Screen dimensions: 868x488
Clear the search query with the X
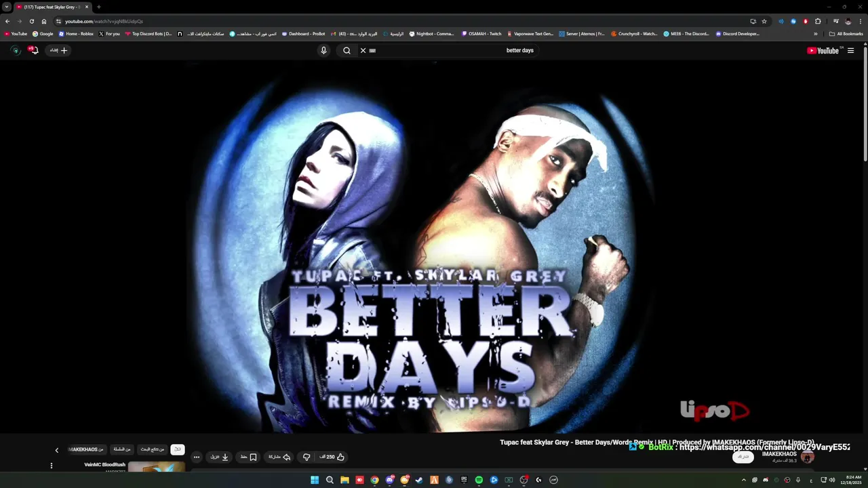pyautogui.click(x=363, y=50)
